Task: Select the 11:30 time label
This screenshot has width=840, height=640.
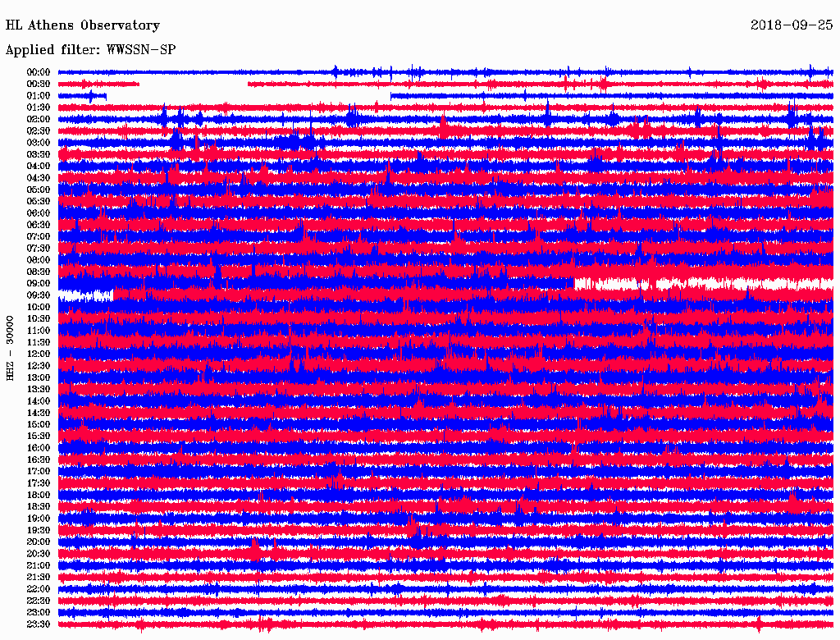Action: (x=39, y=342)
